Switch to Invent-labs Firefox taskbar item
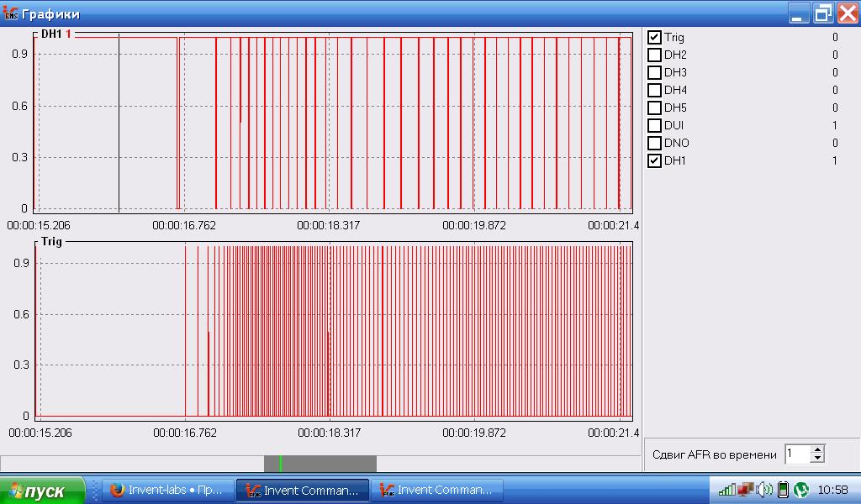 coord(167,490)
